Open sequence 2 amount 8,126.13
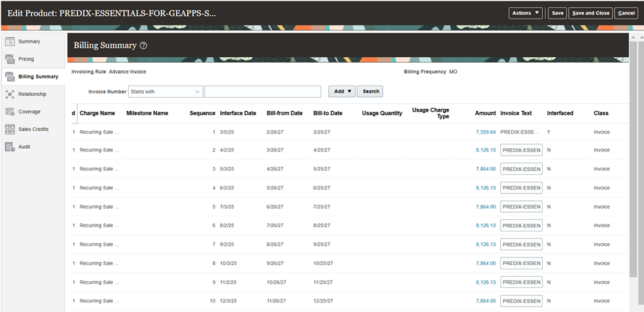This screenshot has height=312, width=644. [486, 150]
